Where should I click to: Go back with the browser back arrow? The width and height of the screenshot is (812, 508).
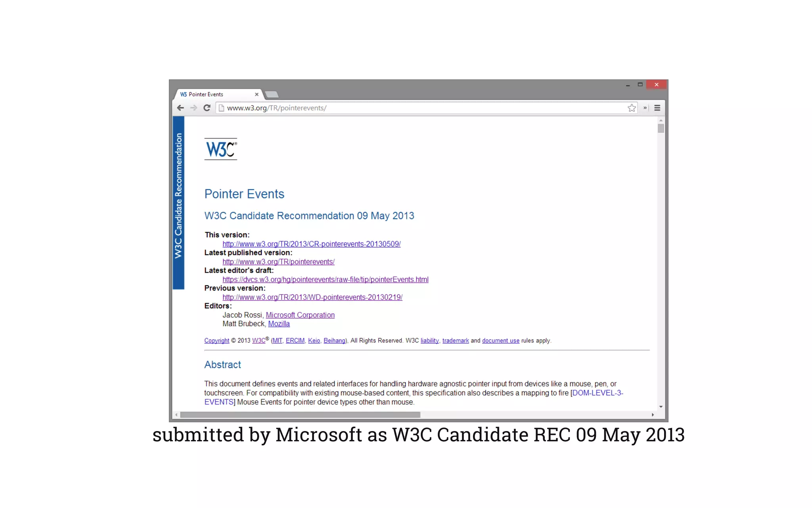180,108
